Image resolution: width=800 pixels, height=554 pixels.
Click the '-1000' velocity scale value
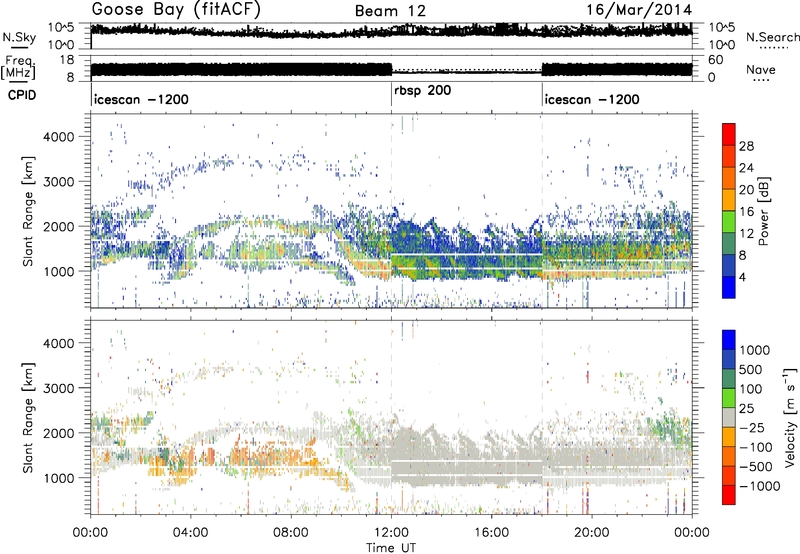(x=760, y=486)
